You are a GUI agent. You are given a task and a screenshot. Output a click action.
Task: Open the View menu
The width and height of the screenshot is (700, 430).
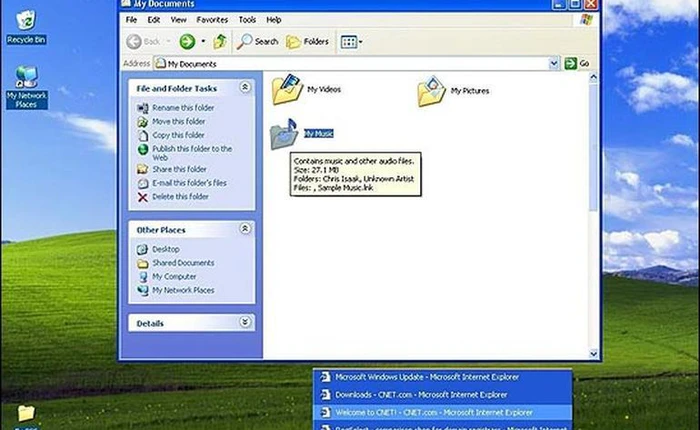[178, 20]
